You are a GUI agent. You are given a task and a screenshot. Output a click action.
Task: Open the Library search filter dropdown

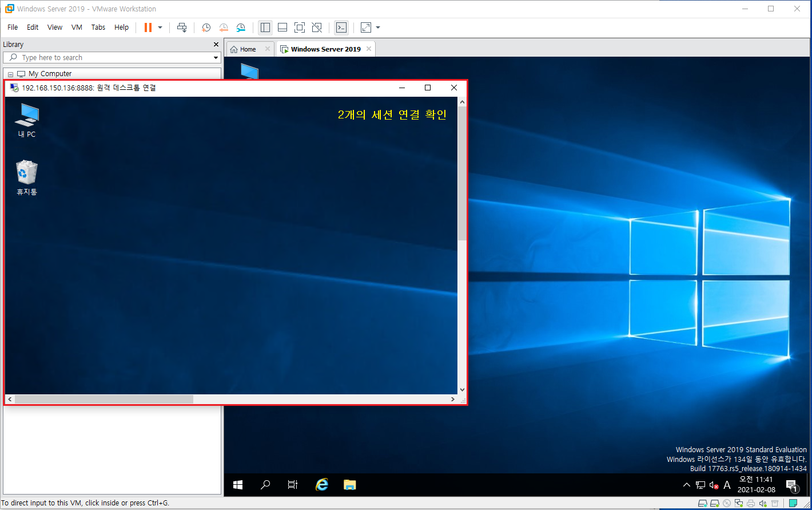[x=216, y=58]
